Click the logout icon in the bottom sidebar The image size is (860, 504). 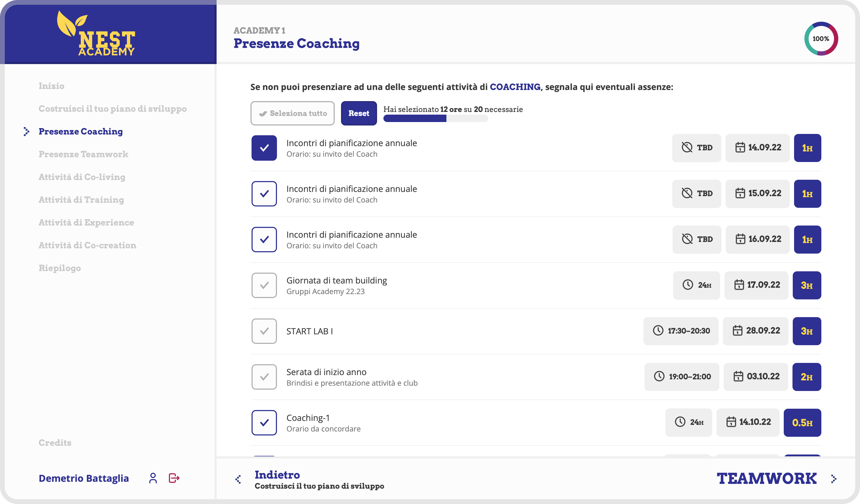pyautogui.click(x=174, y=478)
